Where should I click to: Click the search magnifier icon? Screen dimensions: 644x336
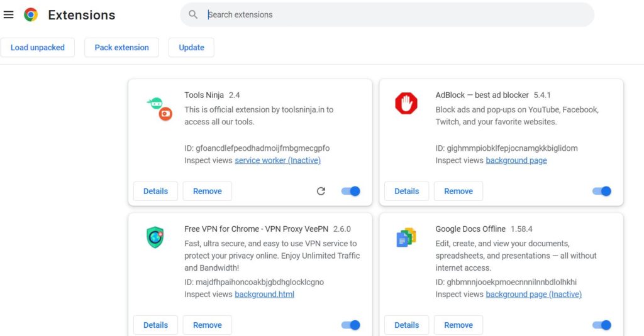[x=193, y=14]
